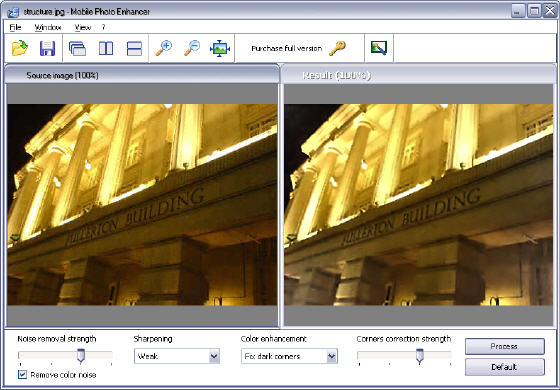Minimize the Mobile Photo Enhancer window
Viewport: 560px width, 390px height.
click(518, 11)
